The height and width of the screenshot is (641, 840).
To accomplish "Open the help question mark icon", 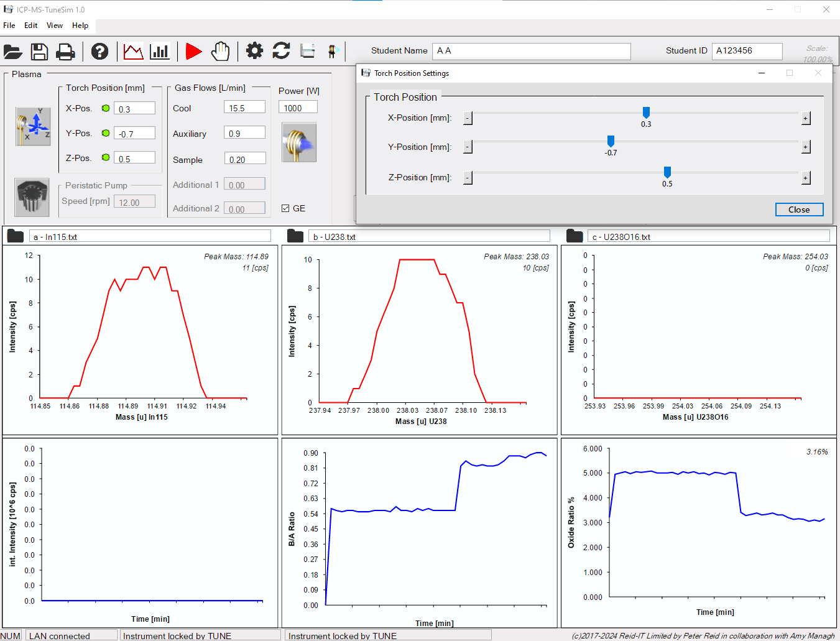I will [99, 52].
